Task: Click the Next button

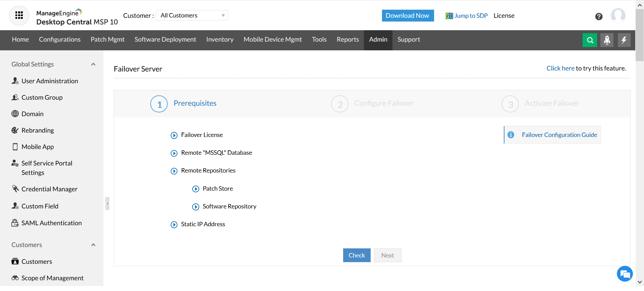Action: pos(388,255)
